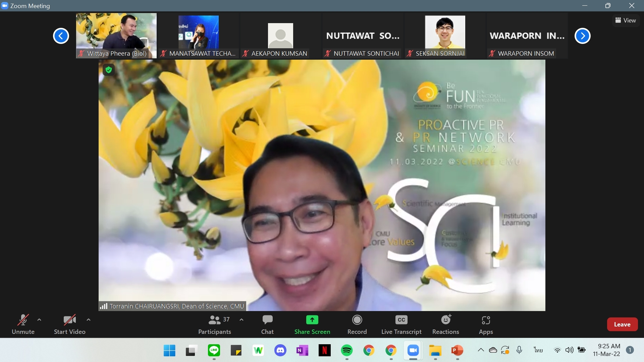Show hidden system tray icons
Viewport: 644px width, 362px height.
click(481, 350)
